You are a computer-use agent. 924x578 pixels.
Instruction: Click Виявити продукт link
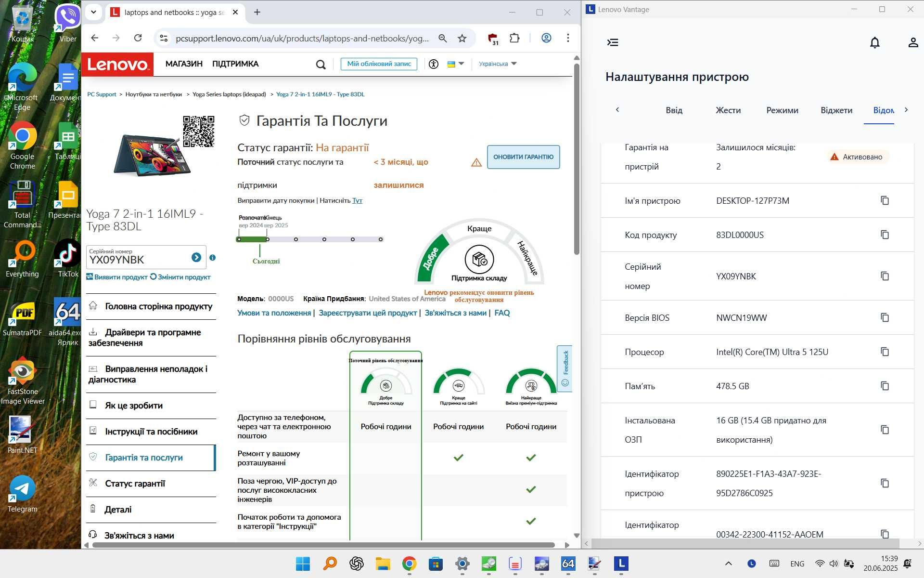click(x=117, y=277)
